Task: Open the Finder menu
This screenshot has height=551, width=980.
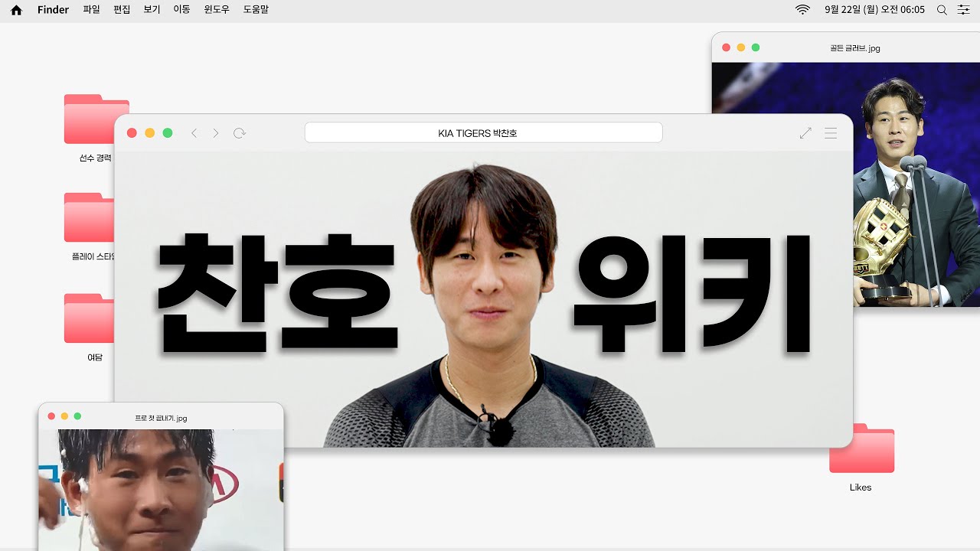Action: point(53,10)
